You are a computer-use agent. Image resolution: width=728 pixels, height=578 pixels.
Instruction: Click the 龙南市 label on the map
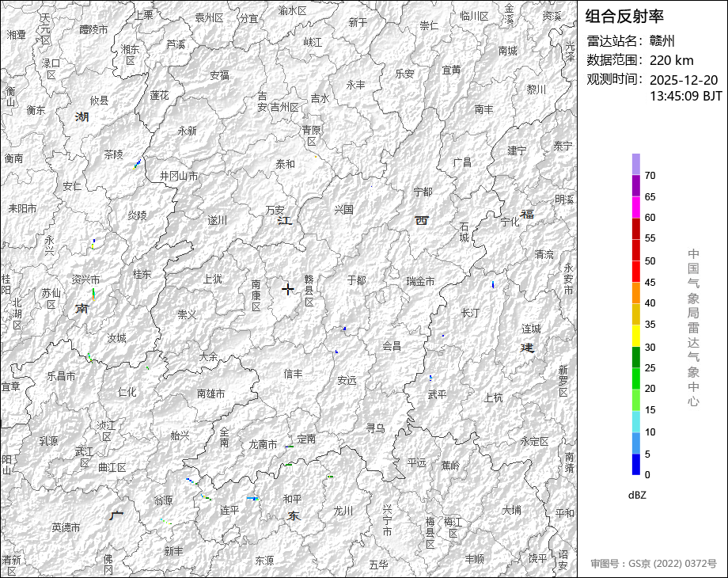click(263, 445)
